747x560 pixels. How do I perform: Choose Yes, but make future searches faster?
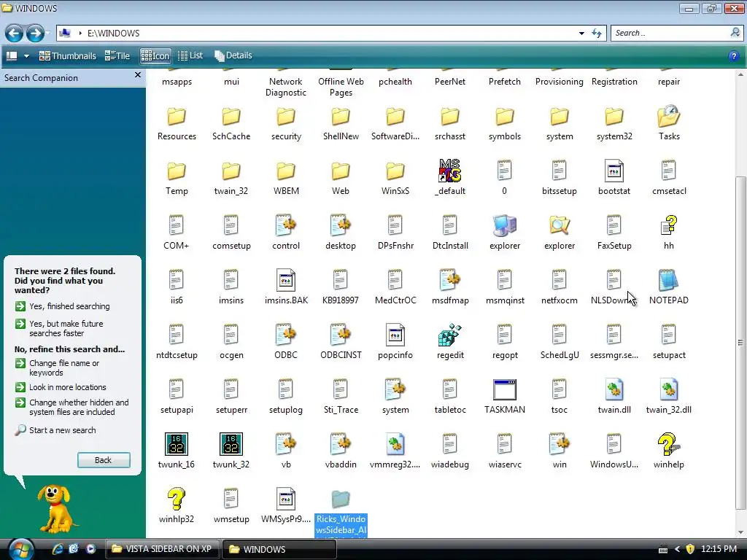60,328
